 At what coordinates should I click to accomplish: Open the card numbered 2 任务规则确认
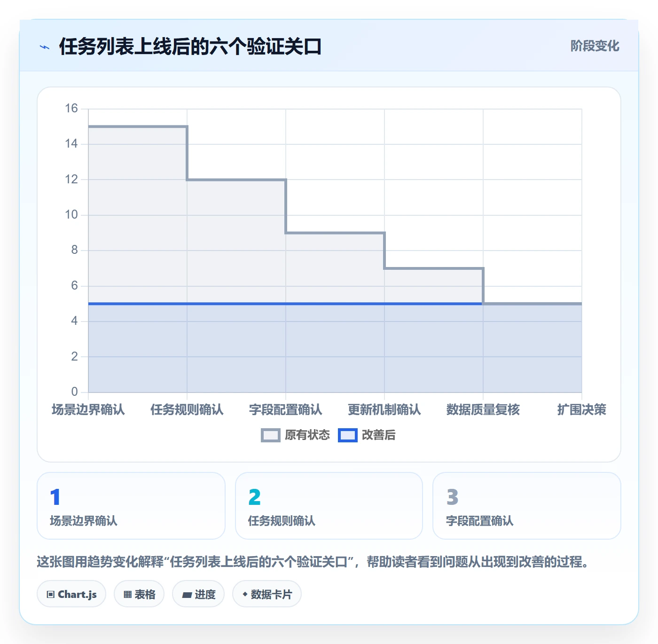tap(329, 506)
